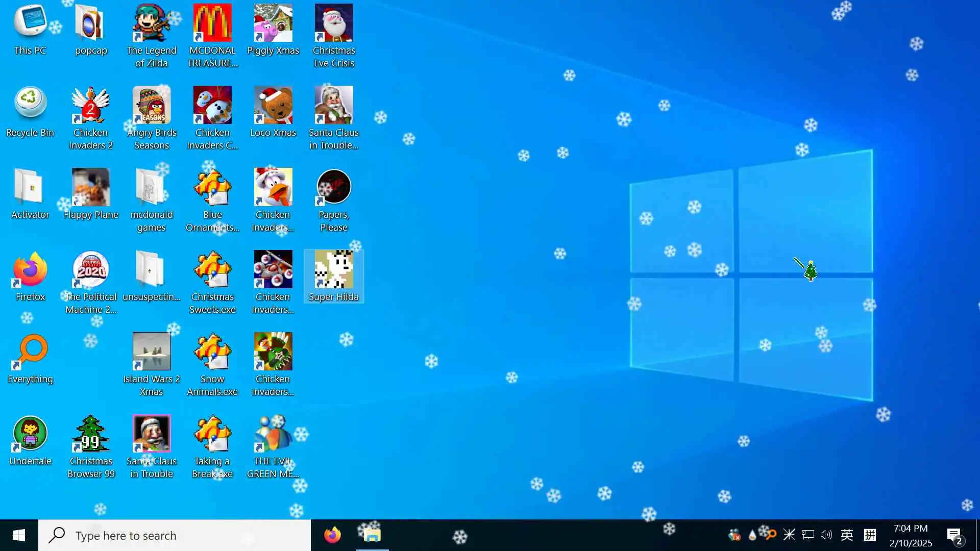The image size is (980, 551).
Task: Click the Super Hilda shortcut icon
Action: 334,270
